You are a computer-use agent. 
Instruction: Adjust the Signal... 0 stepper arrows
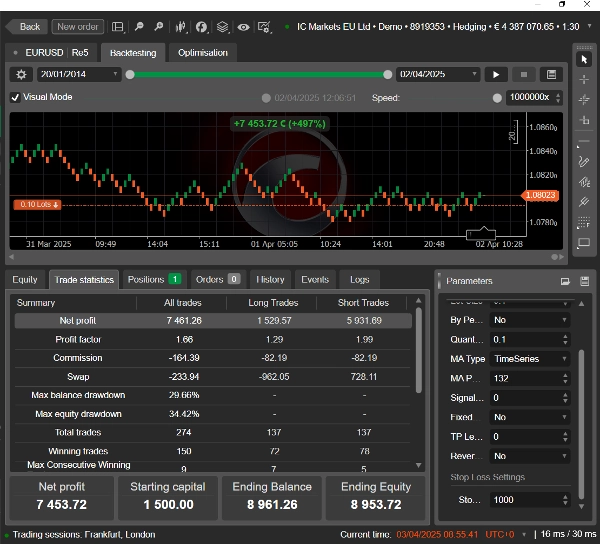[565, 398]
